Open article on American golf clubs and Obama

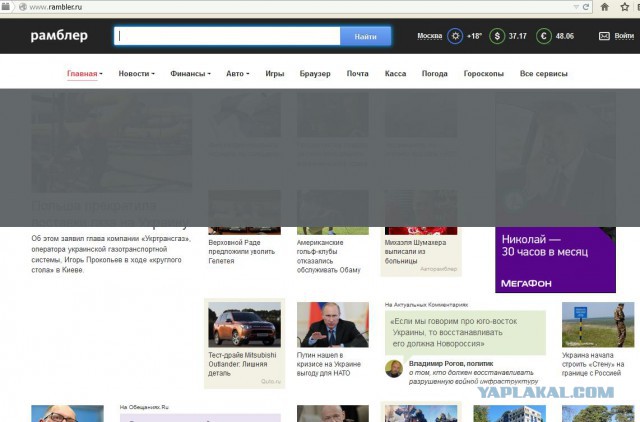click(x=329, y=256)
